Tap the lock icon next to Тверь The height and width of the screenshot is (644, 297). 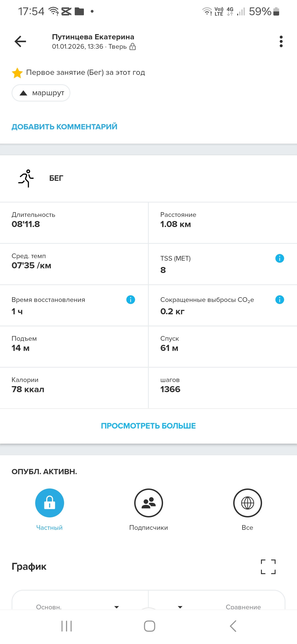click(133, 47)
